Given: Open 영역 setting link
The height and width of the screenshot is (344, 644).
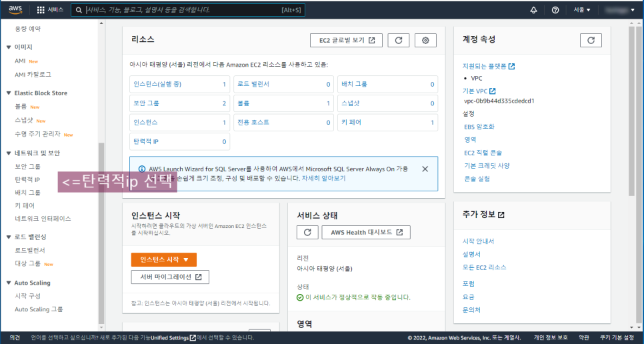Looking at the screenshot, I should [470, 139].
